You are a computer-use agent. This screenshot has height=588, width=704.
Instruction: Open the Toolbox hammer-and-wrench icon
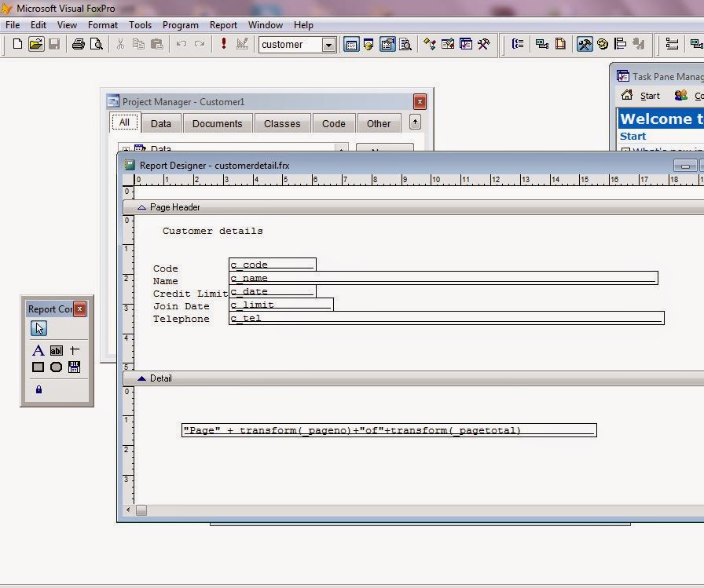(x=484, y=44)
